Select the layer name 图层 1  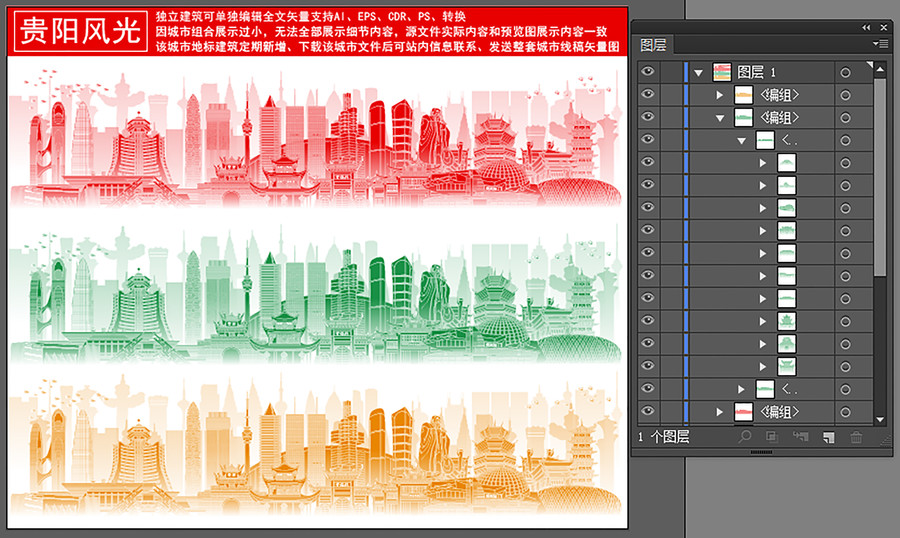click(757, 72)
